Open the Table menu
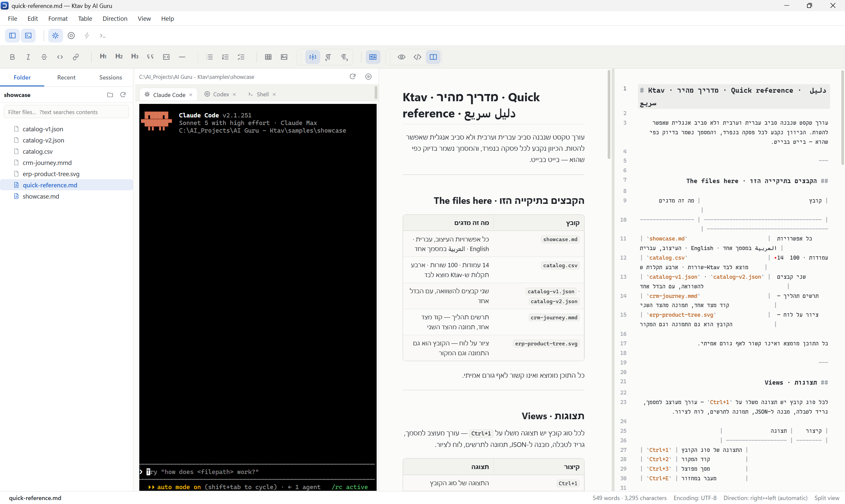The width and height of the screenshot is (845, 504). 85,19
